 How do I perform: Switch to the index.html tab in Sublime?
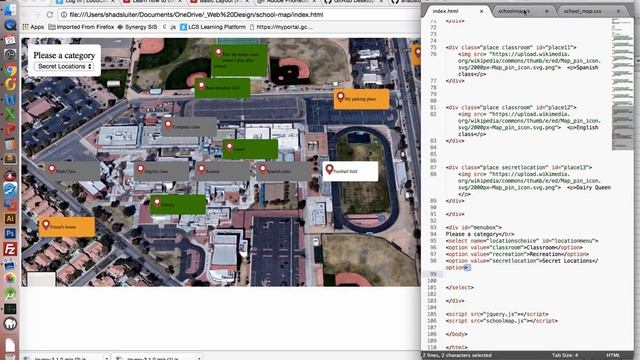pos(445,11)
